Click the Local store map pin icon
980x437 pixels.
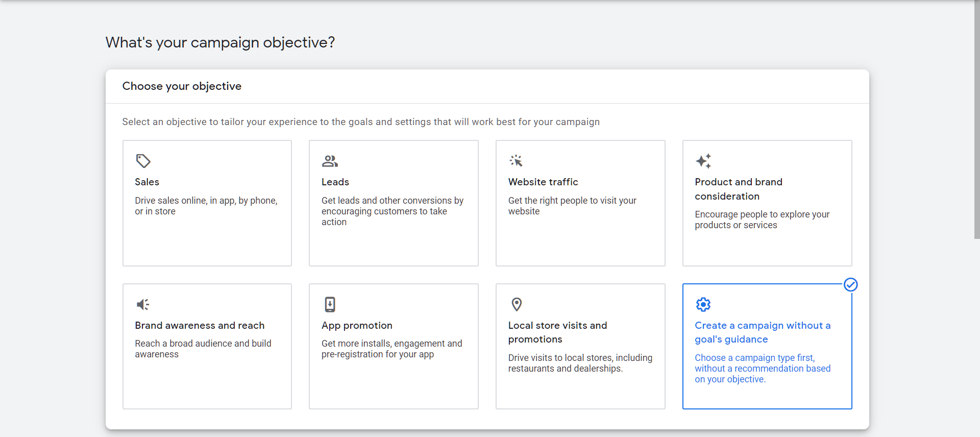tap(517, 305)
